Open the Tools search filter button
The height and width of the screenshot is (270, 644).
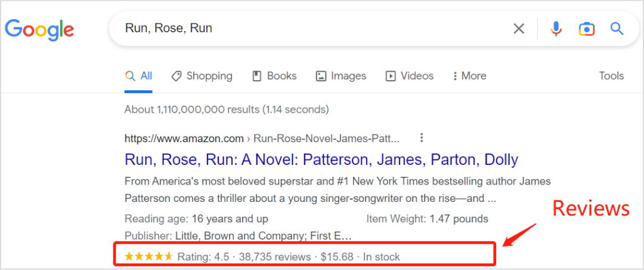(611, 76)
